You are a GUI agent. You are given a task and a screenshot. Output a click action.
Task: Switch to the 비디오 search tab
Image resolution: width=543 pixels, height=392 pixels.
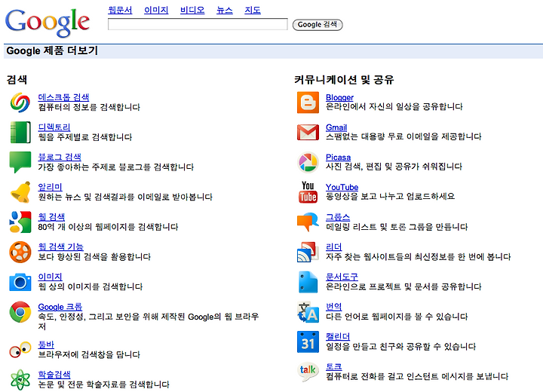[192, 10]
